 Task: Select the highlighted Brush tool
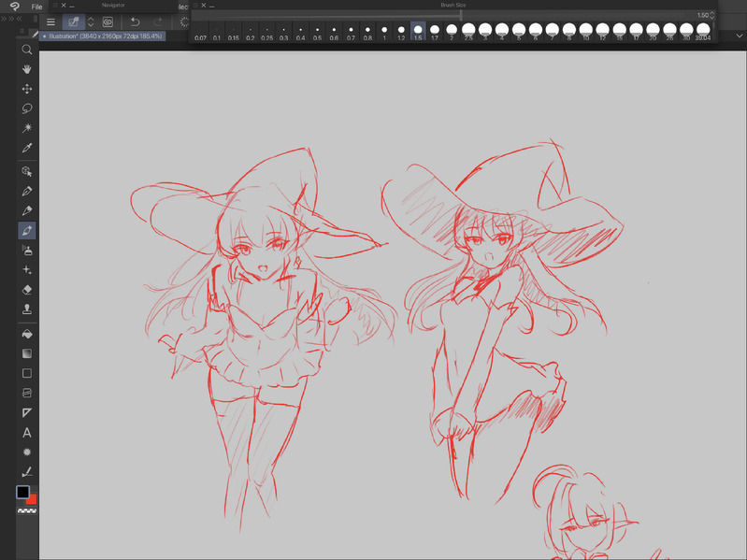[27, 231]
